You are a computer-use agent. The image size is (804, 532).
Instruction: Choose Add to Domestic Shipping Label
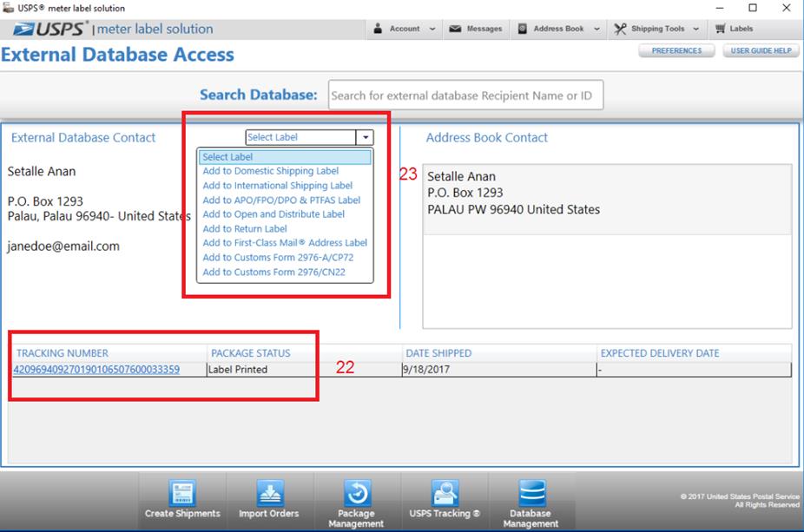[271, 171]
